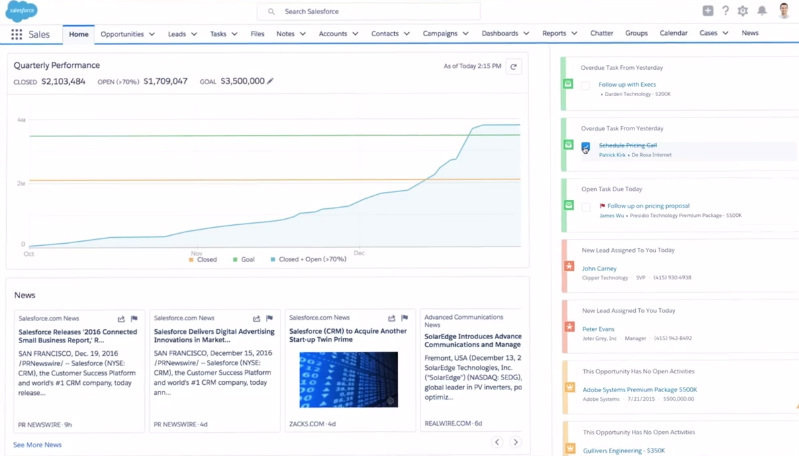Switch to the Chatter tab

click(601, 33)
